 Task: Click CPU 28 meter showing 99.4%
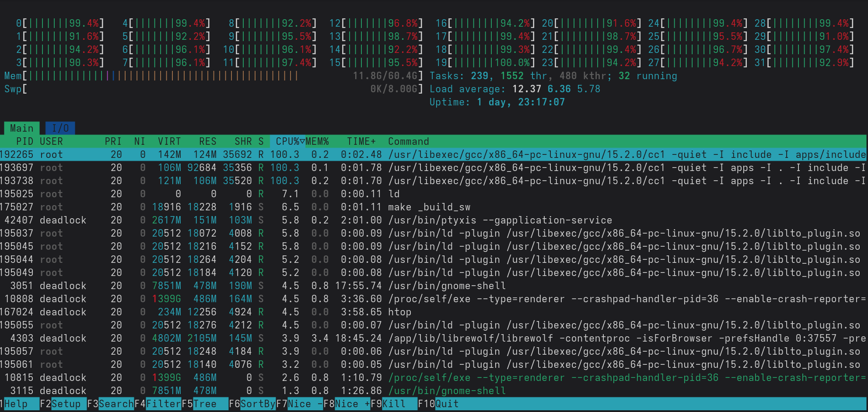pyautogui.click(x=805, y=23)
